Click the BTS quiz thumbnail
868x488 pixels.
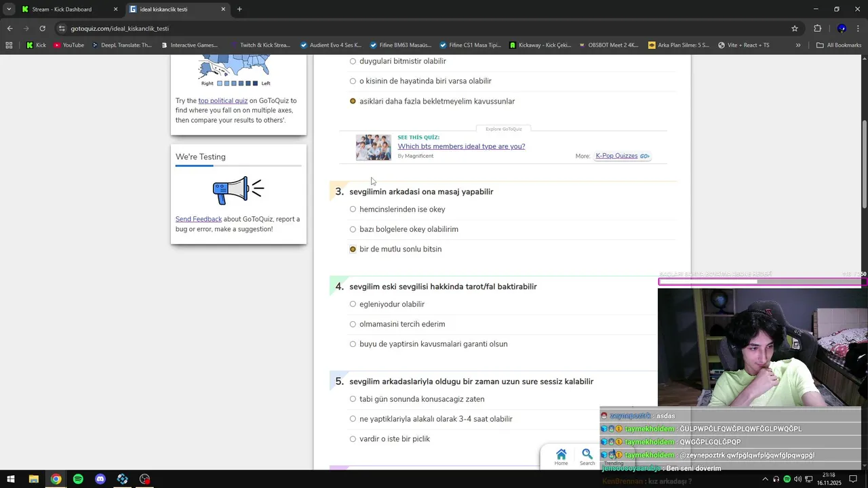tap(374, 147)
